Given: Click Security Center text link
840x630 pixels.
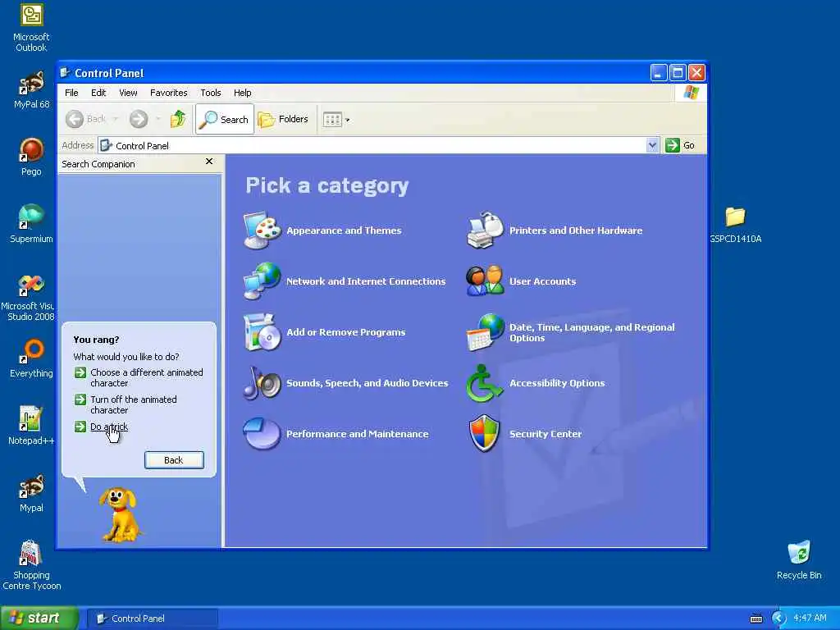Looking at the screenshot, I should coord(546,434).
